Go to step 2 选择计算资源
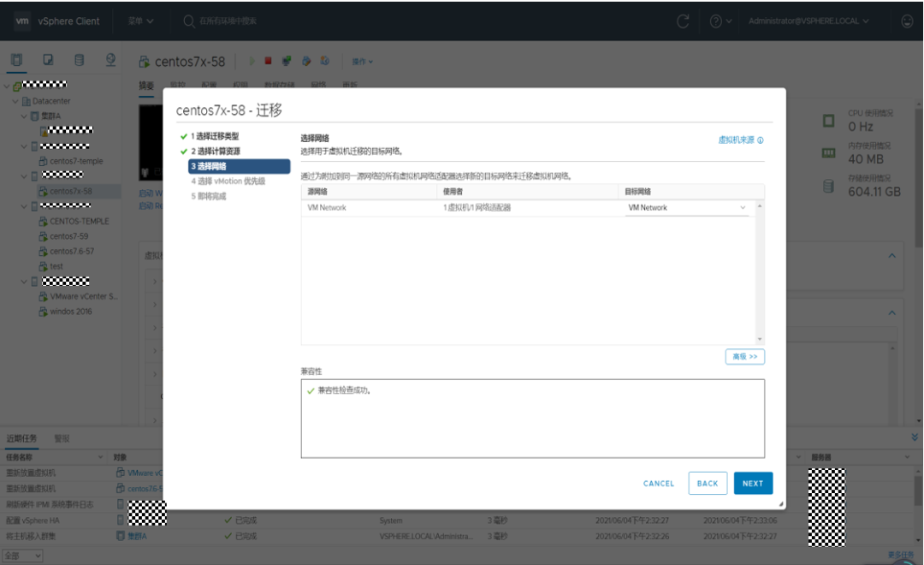 coord(215,151)
